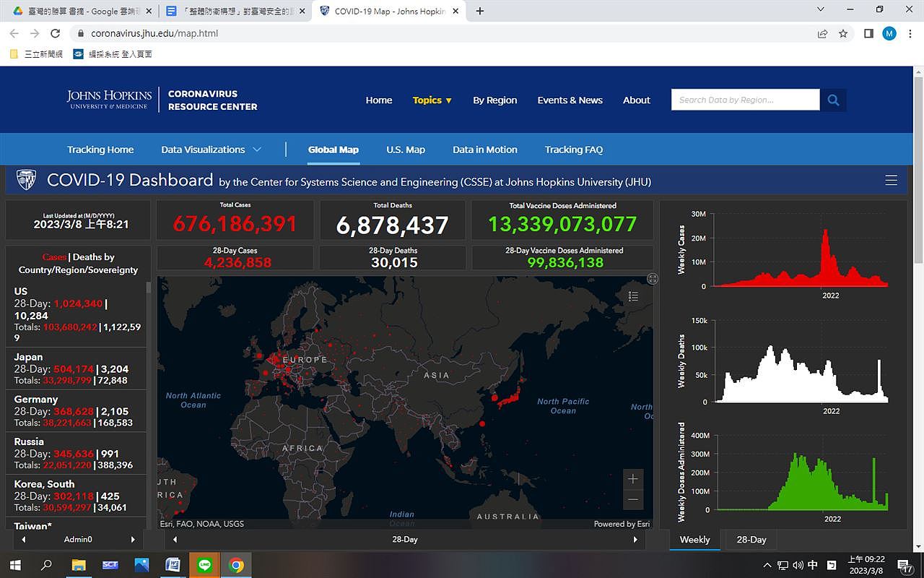
Task: Open a new browser tab
Action: (480, 11)
